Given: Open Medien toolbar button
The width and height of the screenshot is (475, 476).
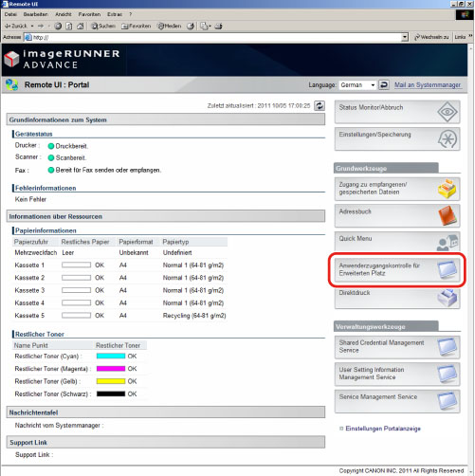Looking at the screenshot, I should tap(170, 26).
